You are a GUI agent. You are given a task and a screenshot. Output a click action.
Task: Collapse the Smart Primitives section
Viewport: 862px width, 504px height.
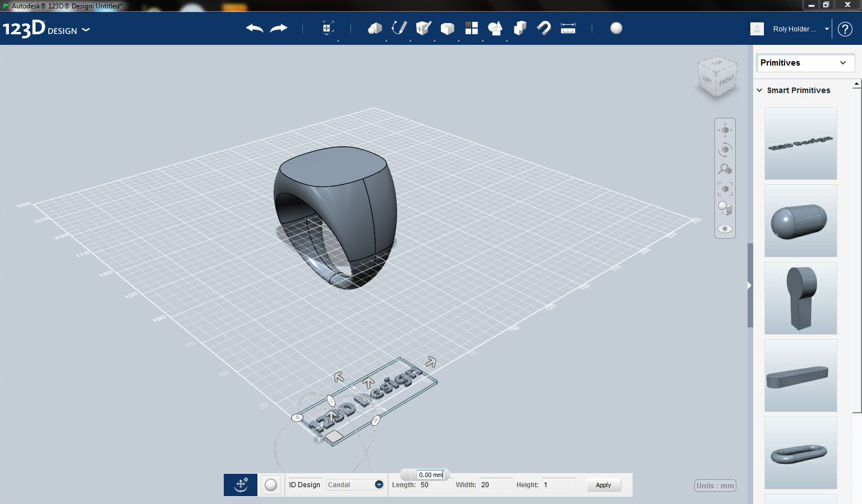click(x=760, y=90)
